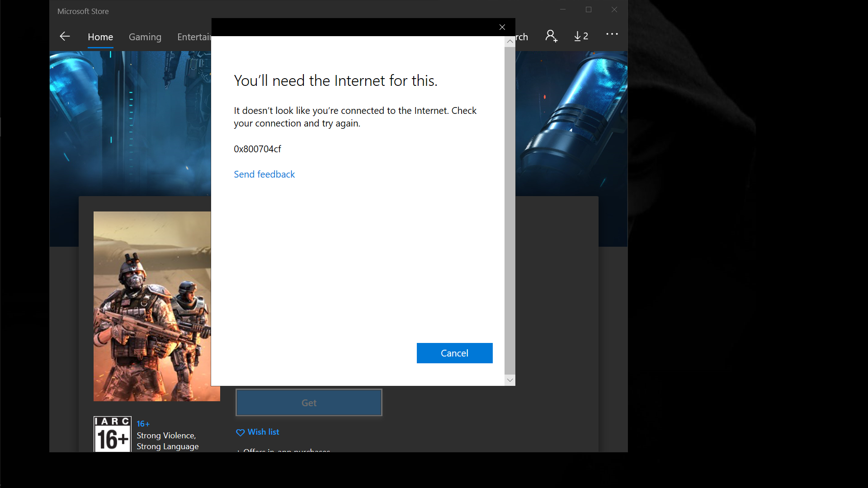Open the See more ellipsis menu
The width and height of the screenshot is (868, 488).
pyautogui.click(x=612, y=34)
